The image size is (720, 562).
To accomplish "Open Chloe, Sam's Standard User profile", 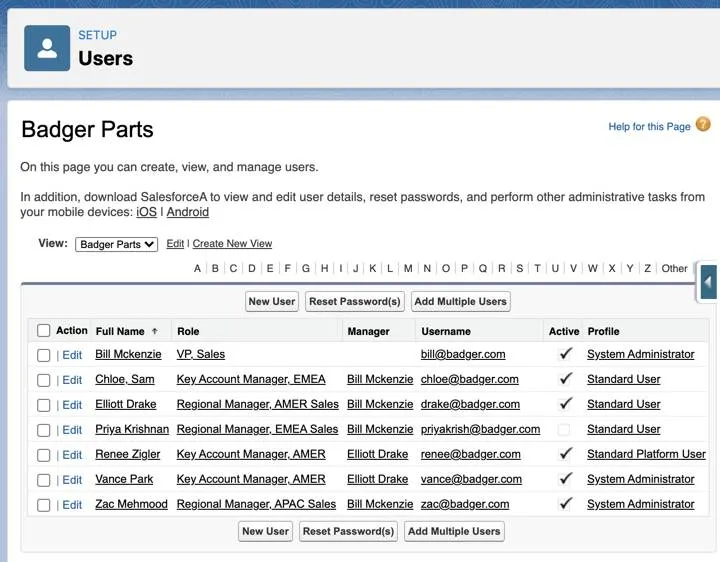I will 624,379.
